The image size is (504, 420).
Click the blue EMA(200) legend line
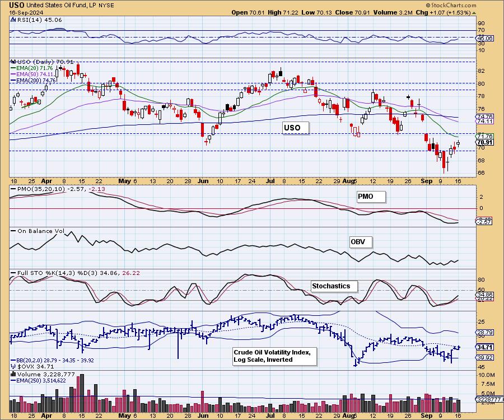click(x=13, y=80)
